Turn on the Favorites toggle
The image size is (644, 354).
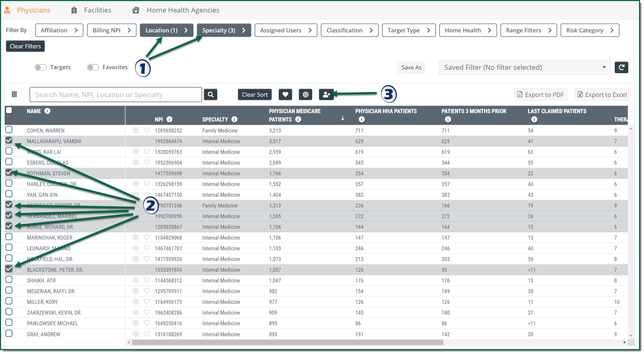point(93,67)
